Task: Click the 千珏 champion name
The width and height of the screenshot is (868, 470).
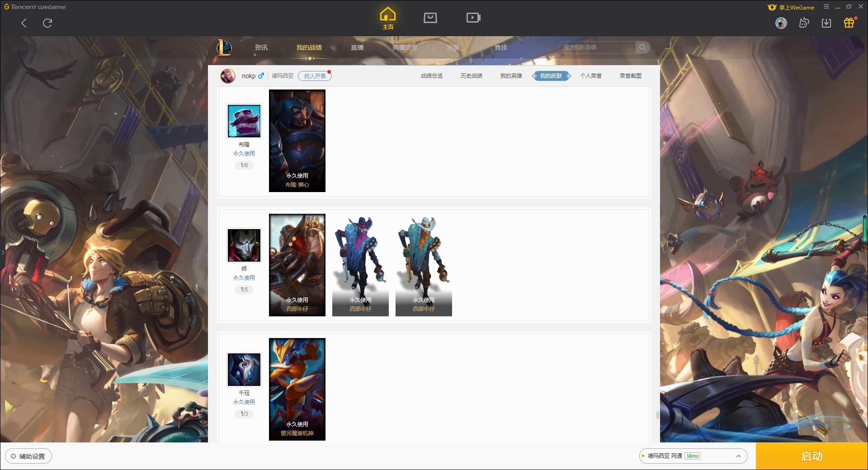Action: pyautogui.click(x=244, y=393)
